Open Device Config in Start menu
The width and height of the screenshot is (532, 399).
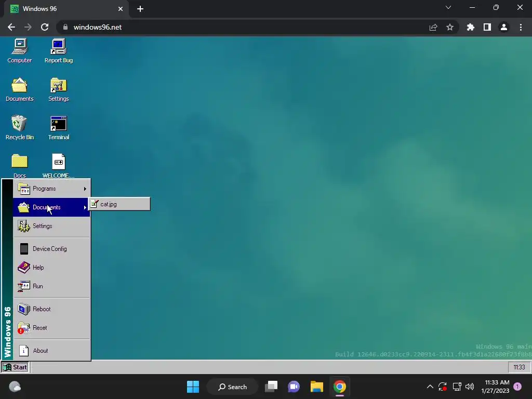click(x=51, y=249)
